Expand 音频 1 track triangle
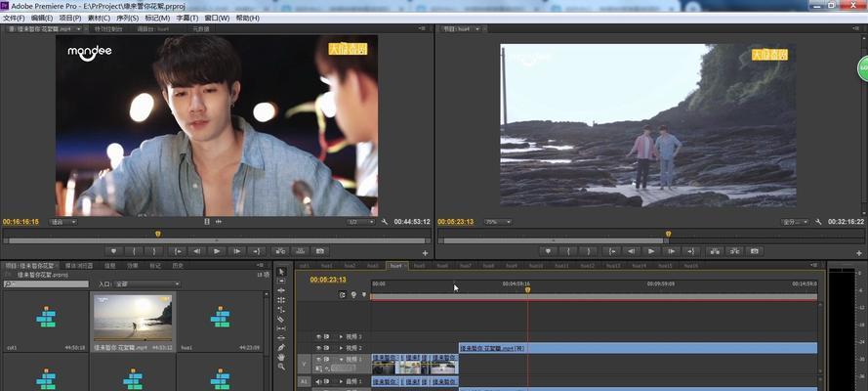This screenshot has width=868, height=391. [x=341, y=381]
